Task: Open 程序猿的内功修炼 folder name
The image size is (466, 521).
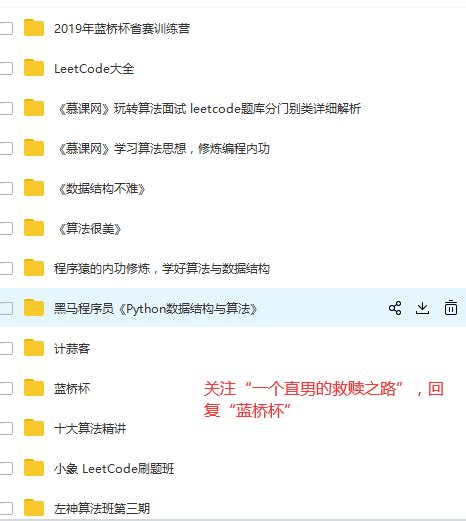Action: click(x=162, y=269)
